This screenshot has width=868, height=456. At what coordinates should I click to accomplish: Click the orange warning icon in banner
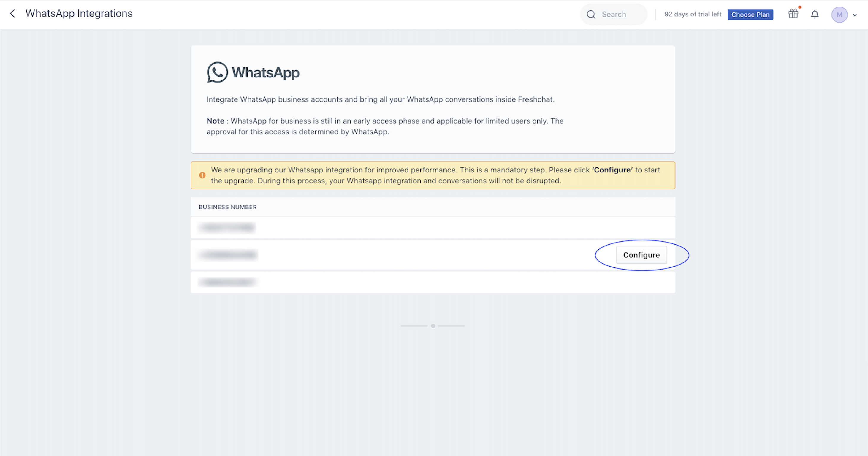coord(202,175)
